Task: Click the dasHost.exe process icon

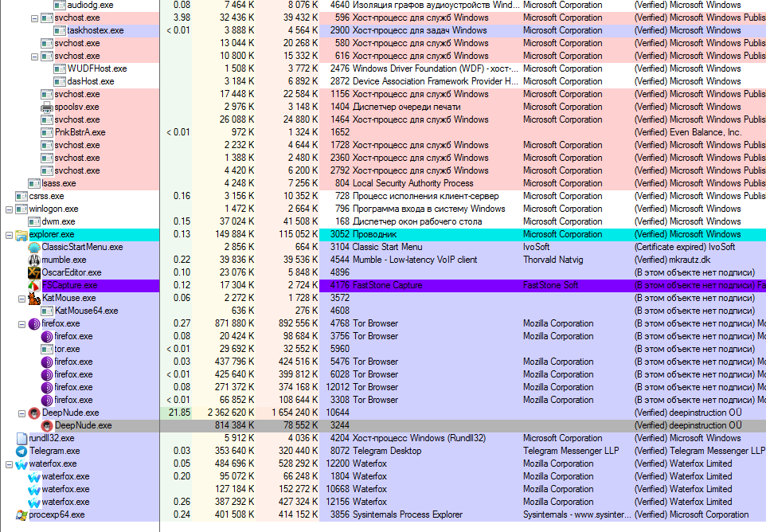Action: point(60,81)
